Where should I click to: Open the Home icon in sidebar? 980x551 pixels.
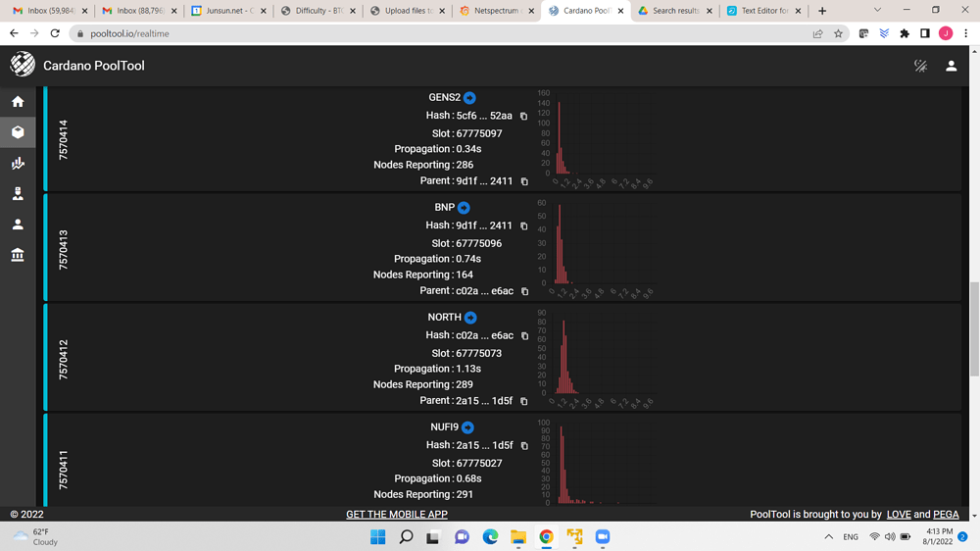[18, 101]
